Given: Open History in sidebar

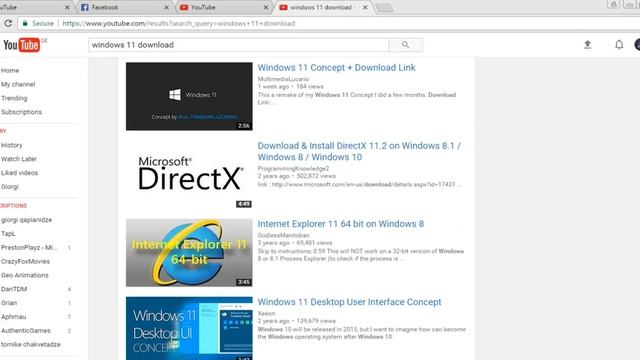Looking at the screenshot, I should 11,145.
